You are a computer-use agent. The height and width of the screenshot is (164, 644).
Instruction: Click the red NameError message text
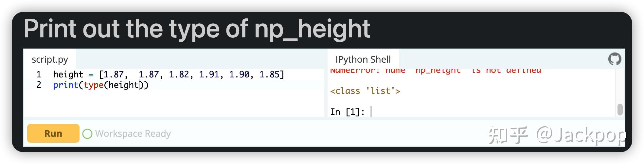[x=435, y=71]
